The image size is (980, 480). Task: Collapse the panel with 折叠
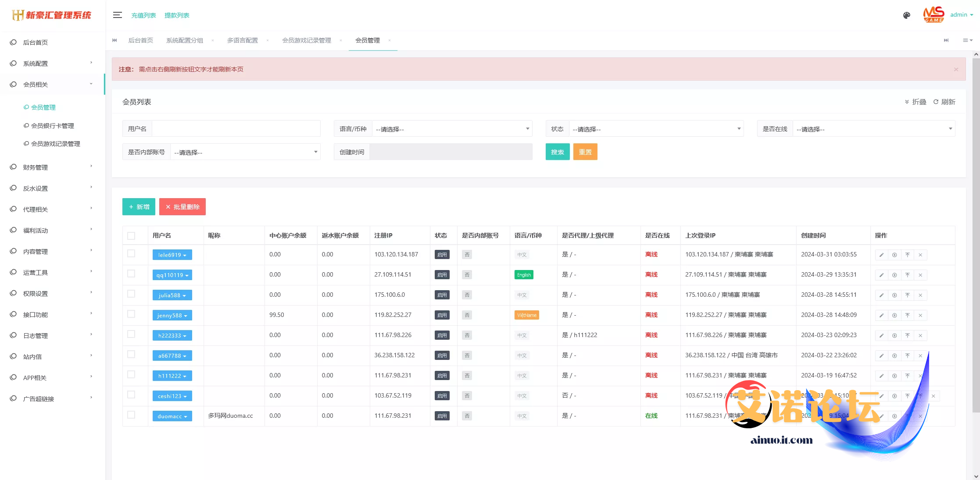916,102
